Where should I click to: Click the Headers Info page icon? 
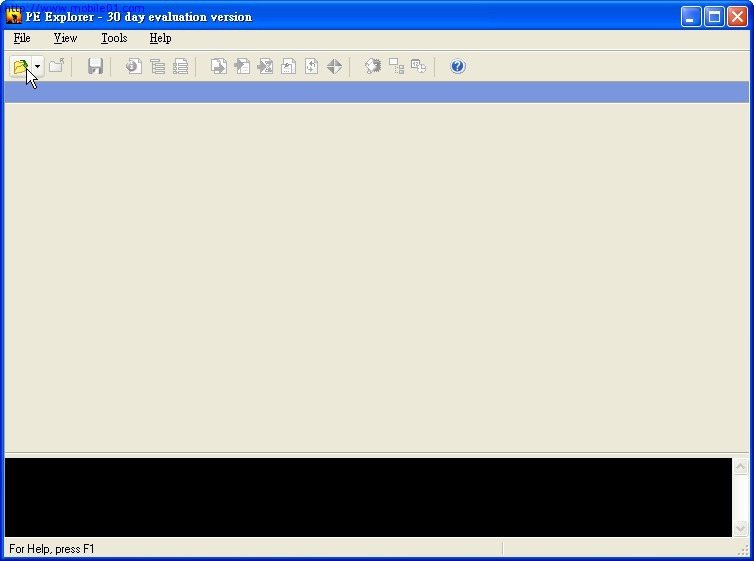pyautogui.click(x=134, y=66)
